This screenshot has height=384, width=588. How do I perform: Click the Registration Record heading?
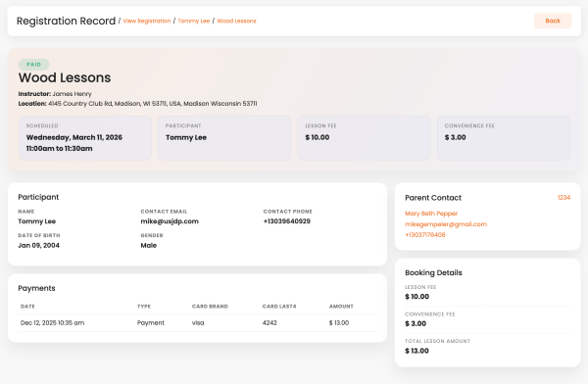point(66,21)
